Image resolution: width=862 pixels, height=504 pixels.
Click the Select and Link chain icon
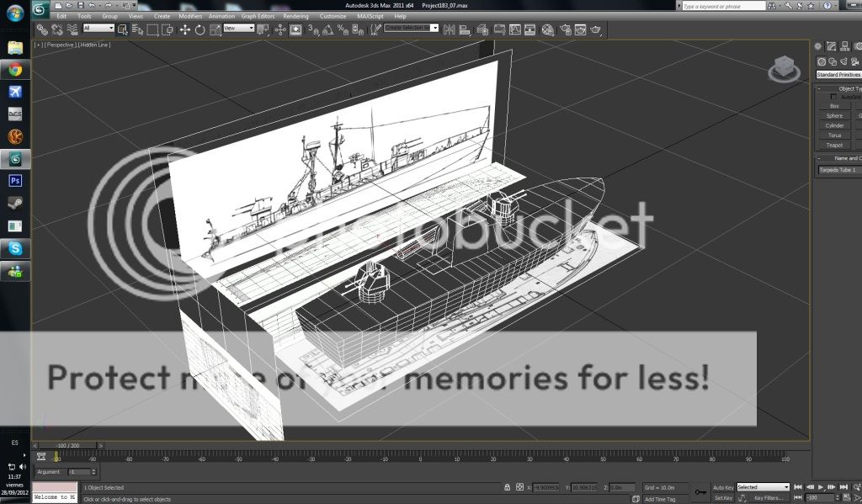[x=42, y=29]
